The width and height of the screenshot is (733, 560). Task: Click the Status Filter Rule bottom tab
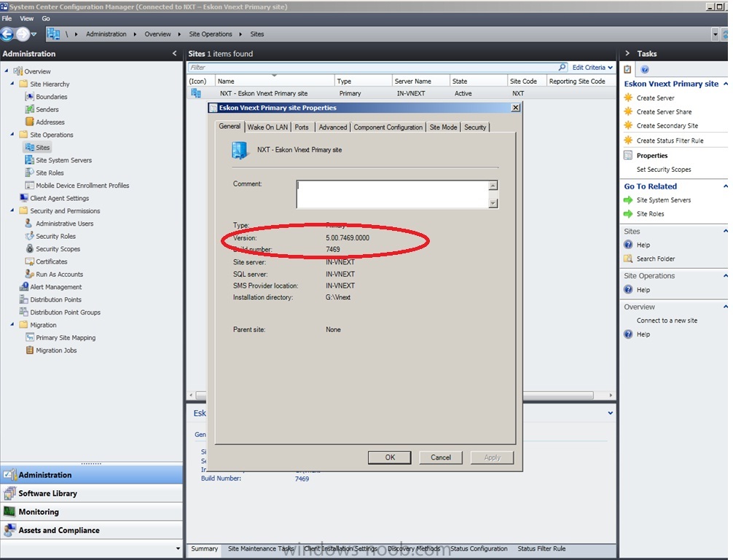point(541,549)
